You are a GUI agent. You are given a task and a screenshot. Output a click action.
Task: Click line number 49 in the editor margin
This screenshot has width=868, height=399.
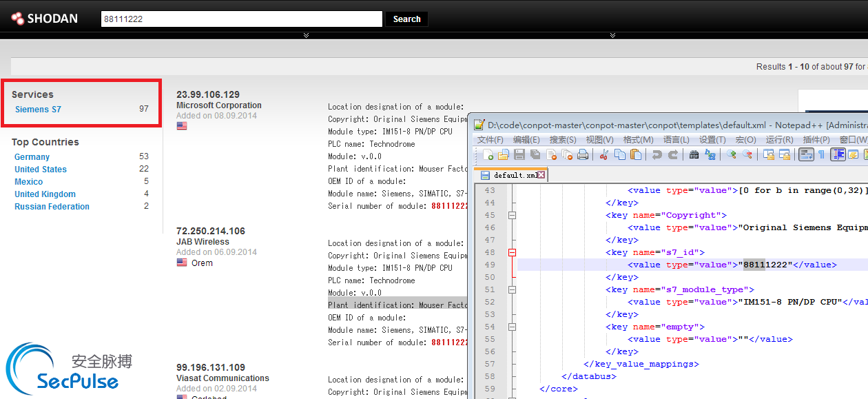(490, 265)
